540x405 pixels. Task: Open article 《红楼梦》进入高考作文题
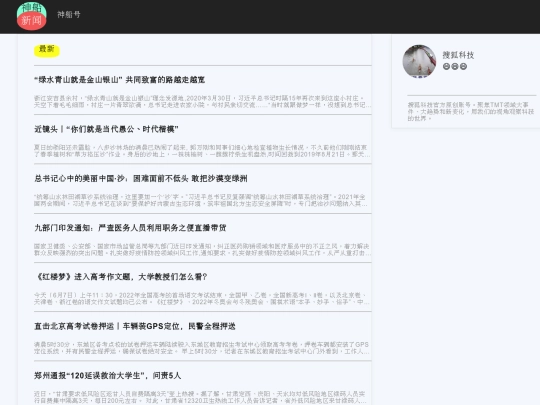point(121,277)
